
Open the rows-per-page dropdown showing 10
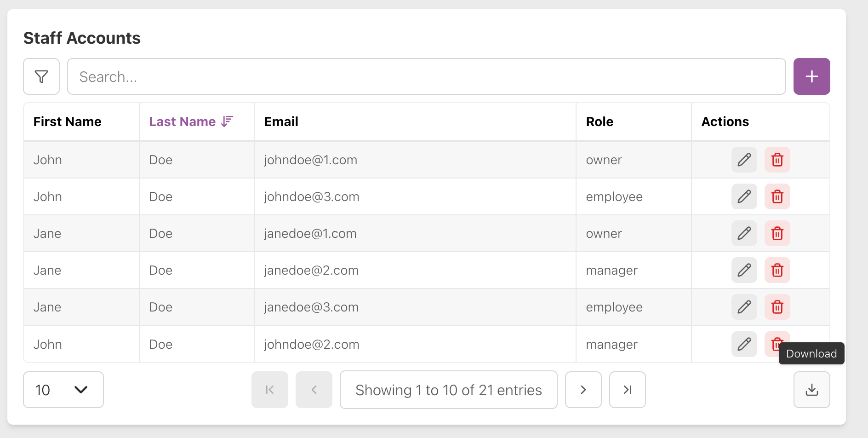(x=63, y=390)
